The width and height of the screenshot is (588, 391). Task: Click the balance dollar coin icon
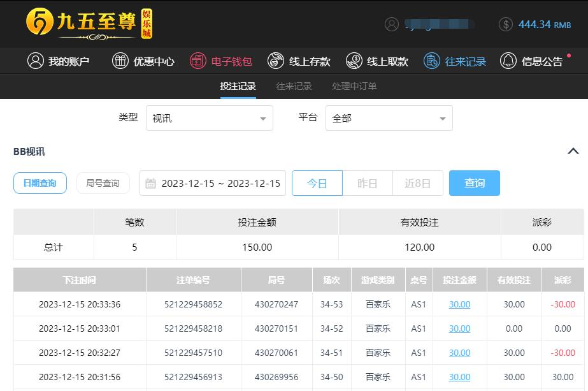(x=506, y=24)
